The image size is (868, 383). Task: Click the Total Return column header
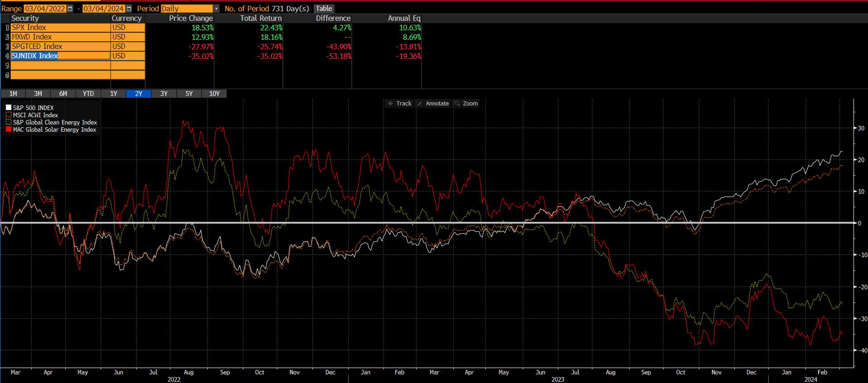(261, 18)
